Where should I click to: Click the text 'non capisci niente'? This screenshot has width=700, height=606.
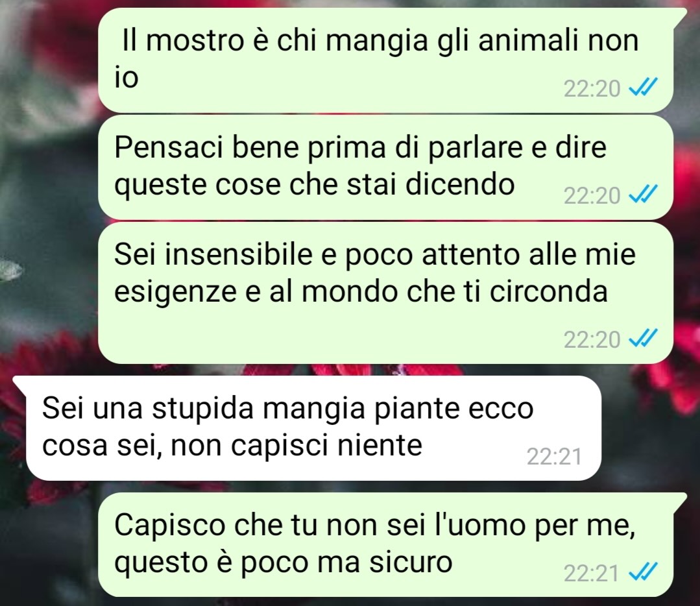pyautogui.click(x=296, y=445)
